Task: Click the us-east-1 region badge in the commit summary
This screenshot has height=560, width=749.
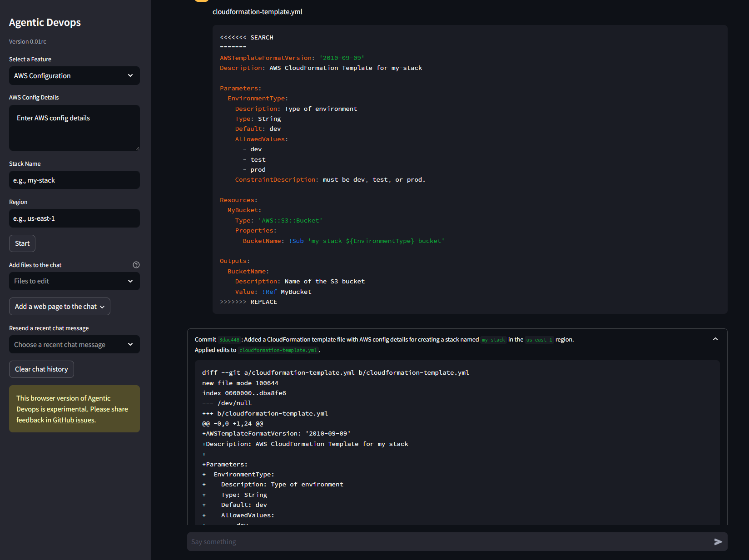Action: tap(539, 340)
